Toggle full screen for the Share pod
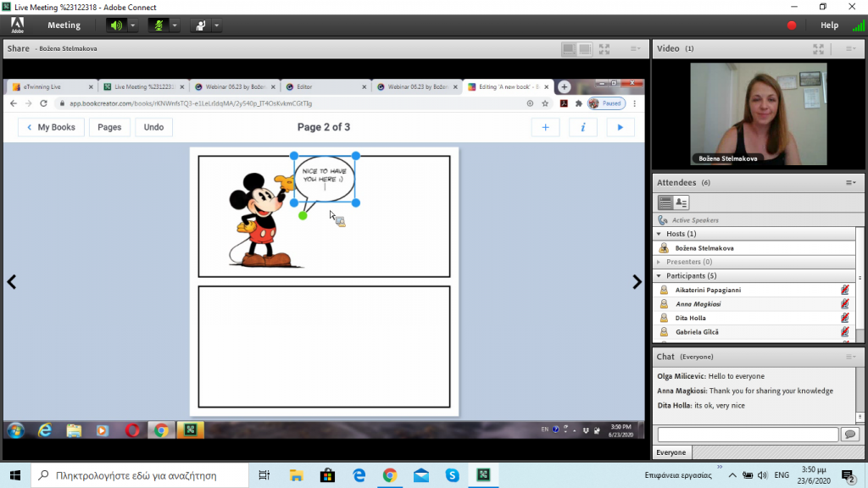The image size is (868, 488). (604, 48)
